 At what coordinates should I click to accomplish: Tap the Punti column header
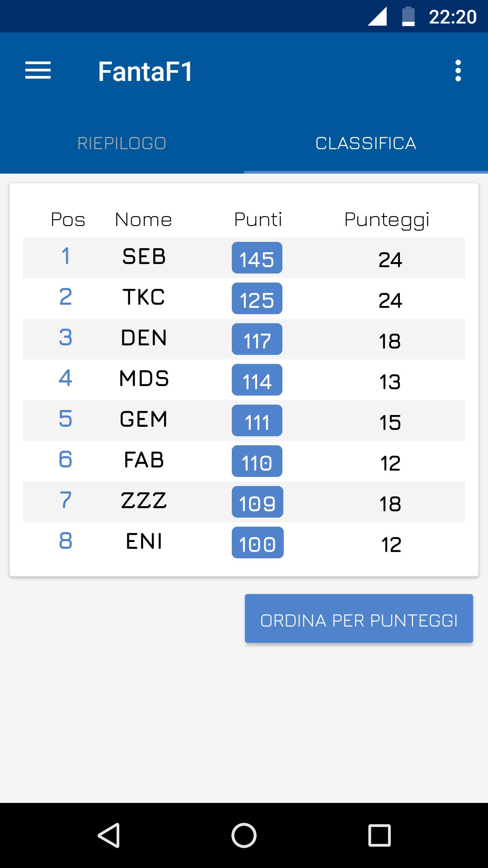258,220
